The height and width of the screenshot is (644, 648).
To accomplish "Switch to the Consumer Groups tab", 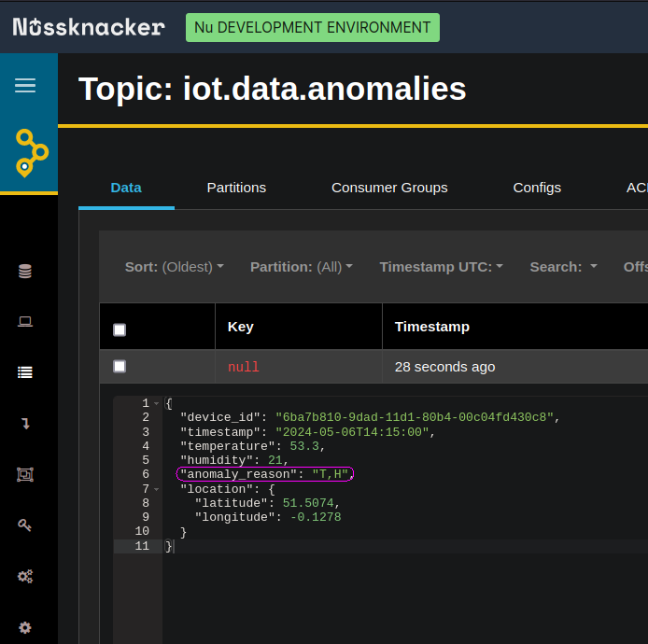I will click(x=389, y=188).
